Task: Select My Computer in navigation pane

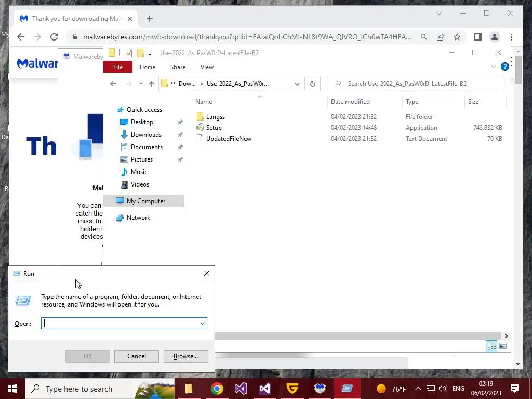Action: (x=146, y=201)
